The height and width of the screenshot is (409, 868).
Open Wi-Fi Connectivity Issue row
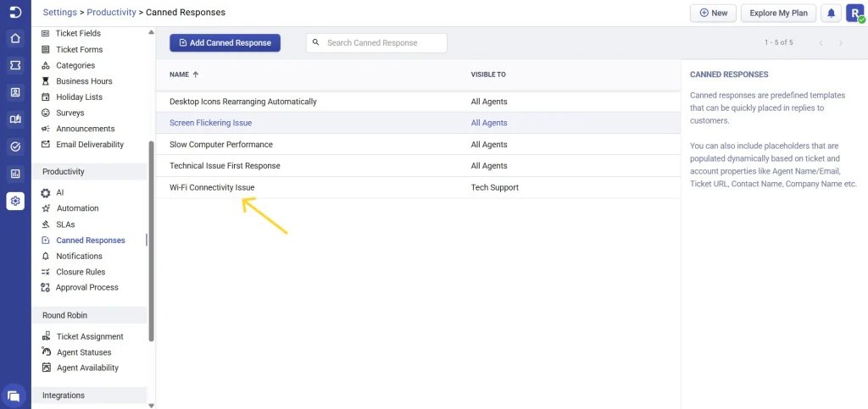click(x=418, y=187)
